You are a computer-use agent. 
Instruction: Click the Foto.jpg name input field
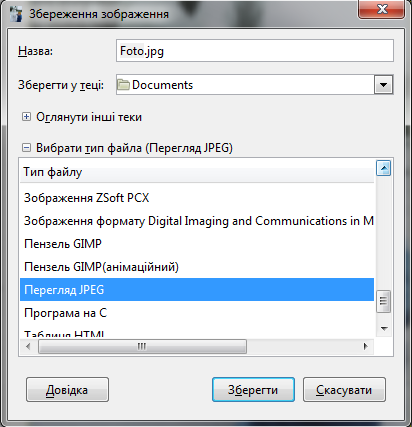[255, 51]
